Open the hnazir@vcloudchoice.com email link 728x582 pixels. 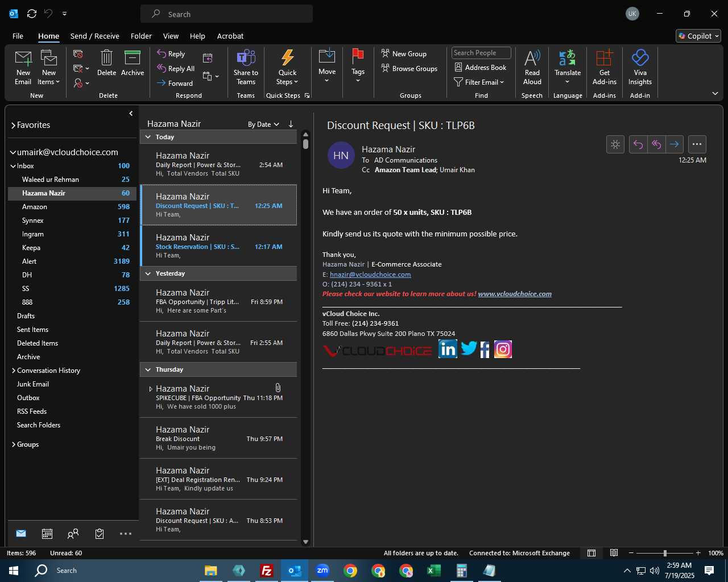370,275
